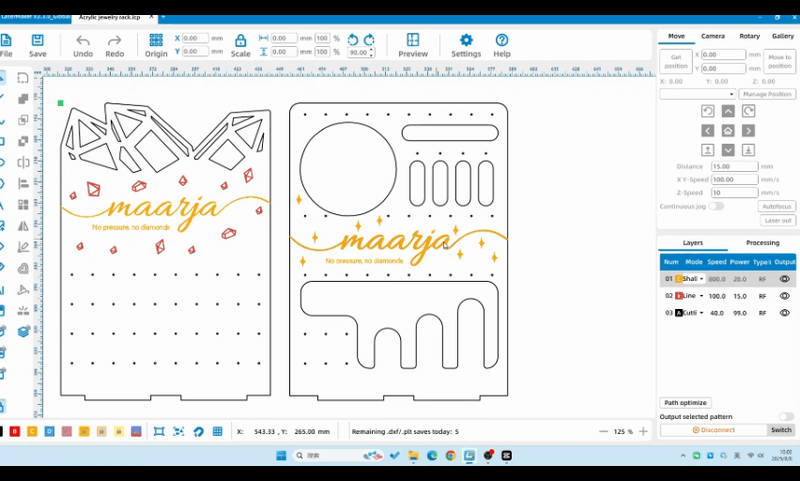Viewport: 800px width, 481px height.
Task: Jog laser left with the left arrow
Action: tap(708, 131)
